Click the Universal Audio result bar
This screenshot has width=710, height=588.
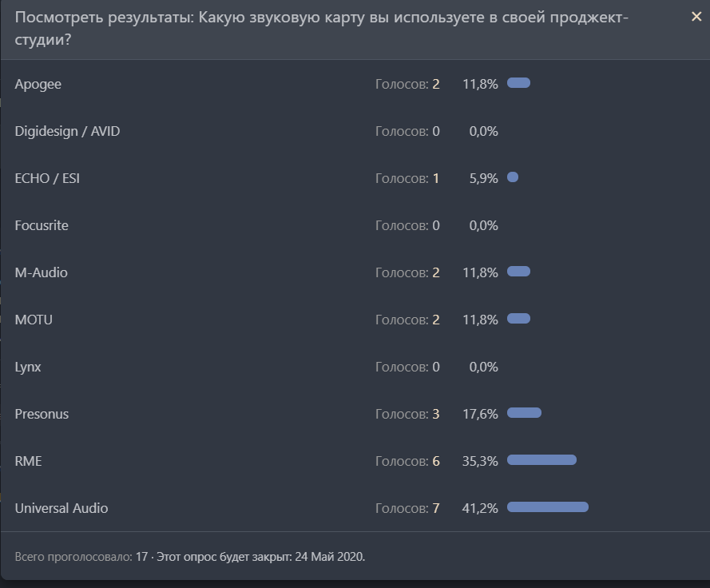[547, 507]
